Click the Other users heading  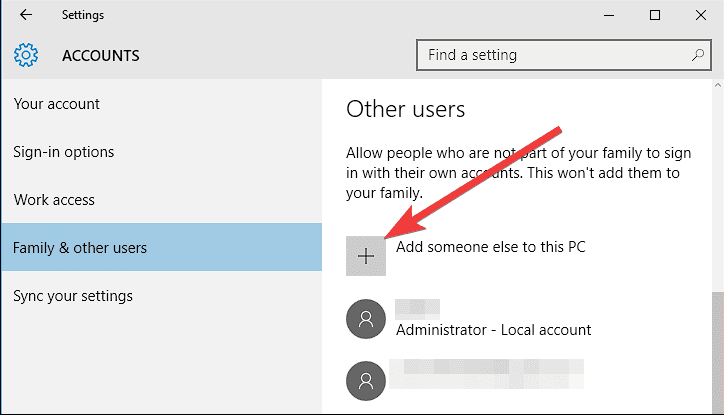(x=406, y=108)
